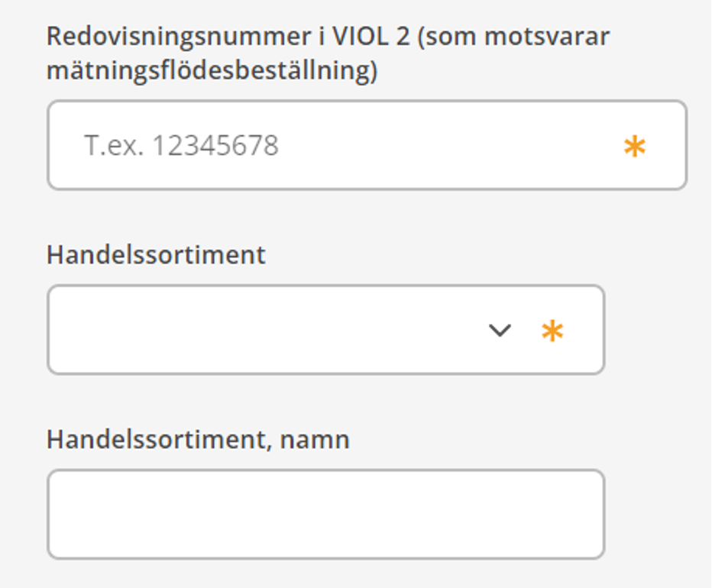Click the orange asterisk beside Handelssortiment chevron
This screenshot has height=588, width=712.
pyautogui.click(x=552, y=331)
